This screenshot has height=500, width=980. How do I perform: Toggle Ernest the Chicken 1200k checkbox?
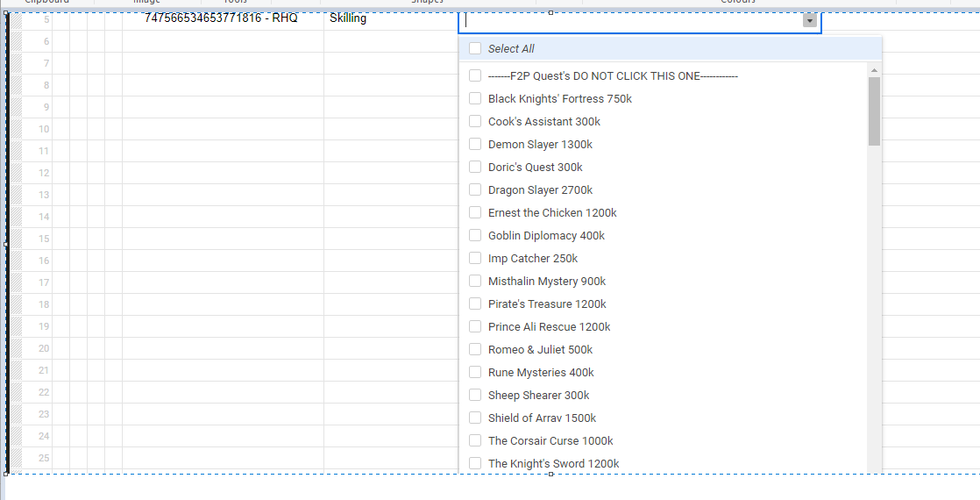[475, 213]
